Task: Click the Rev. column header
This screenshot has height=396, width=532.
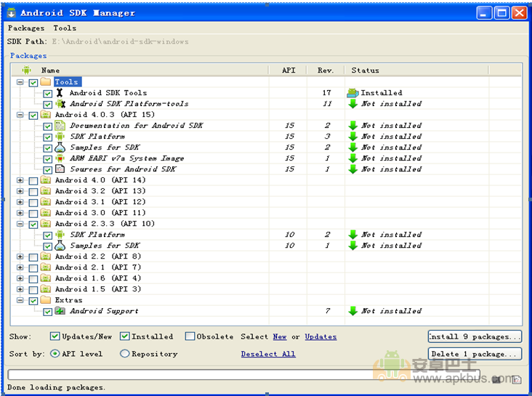Action: (326, 70)
